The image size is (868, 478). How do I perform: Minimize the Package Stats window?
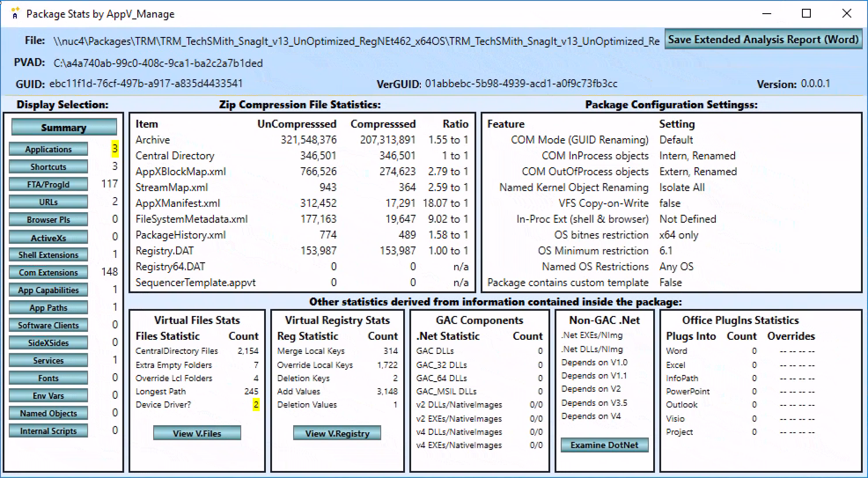click(x=767, y=14)
